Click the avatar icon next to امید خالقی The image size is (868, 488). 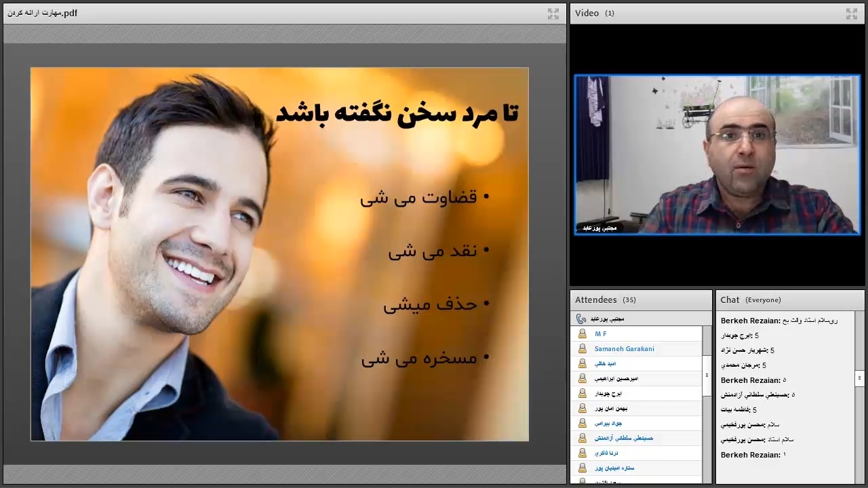click(x=582, y=364)
